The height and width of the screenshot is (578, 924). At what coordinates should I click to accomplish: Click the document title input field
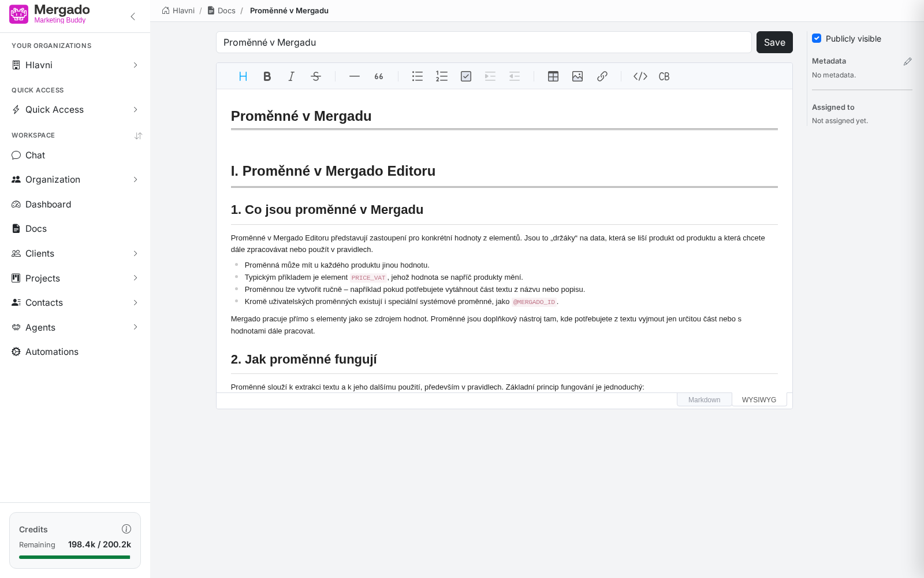[484, 42]
